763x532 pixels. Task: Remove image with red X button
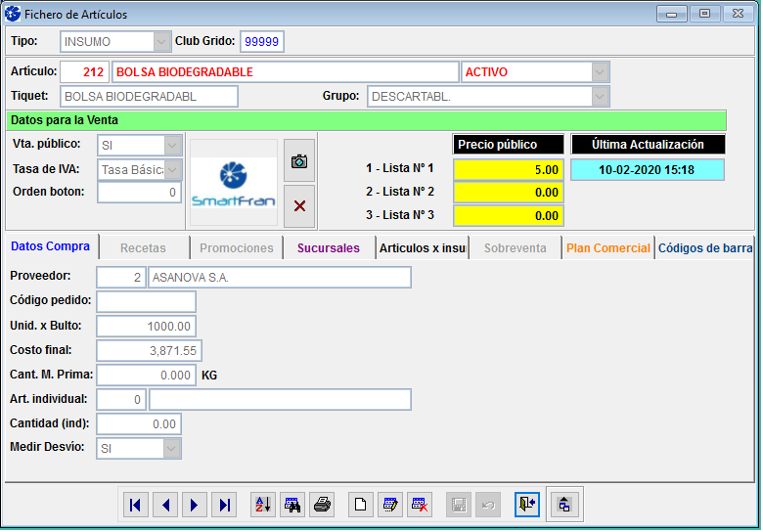pos(299,205)
